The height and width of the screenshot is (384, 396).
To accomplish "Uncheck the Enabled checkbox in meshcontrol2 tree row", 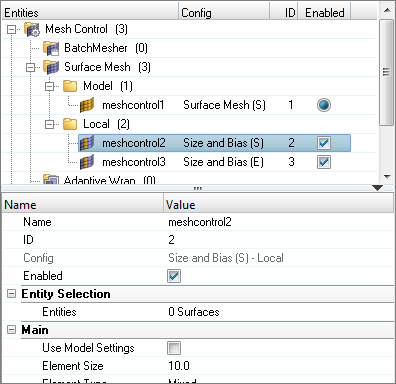I will click(324, 143).
